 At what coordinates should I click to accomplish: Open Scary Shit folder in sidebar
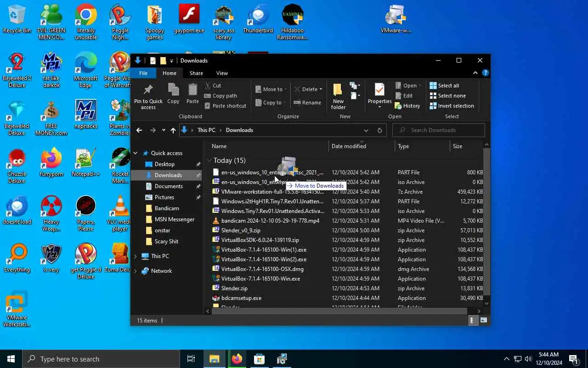(x=166, y=241)
